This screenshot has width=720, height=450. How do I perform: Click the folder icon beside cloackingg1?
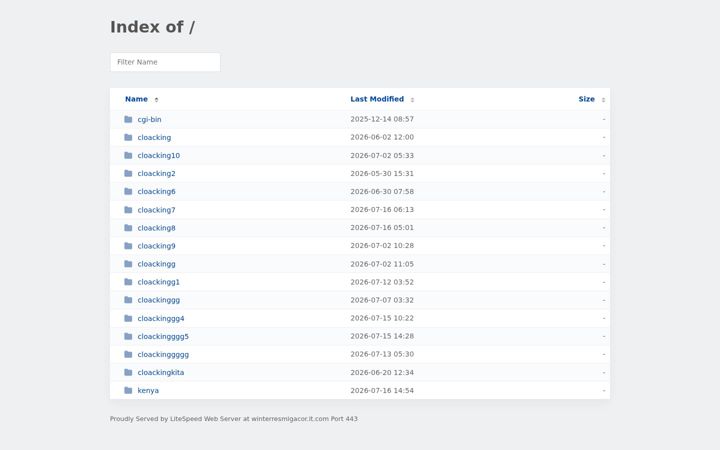click(128, 282)
